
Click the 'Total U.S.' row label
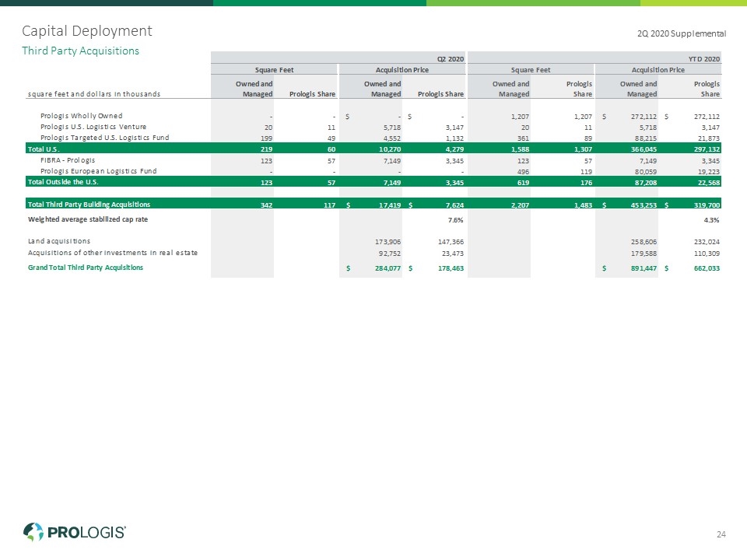point(44,149)
